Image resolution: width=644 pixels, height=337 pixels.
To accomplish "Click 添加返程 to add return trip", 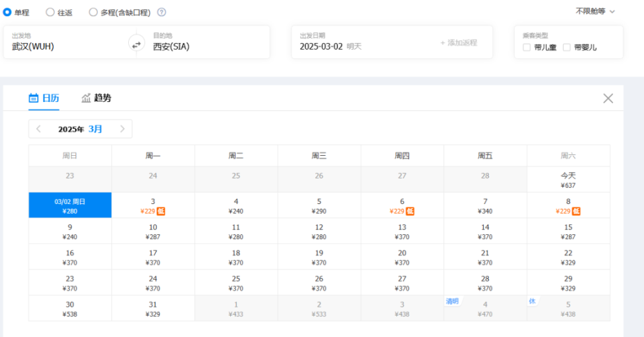I will (459, 43).
